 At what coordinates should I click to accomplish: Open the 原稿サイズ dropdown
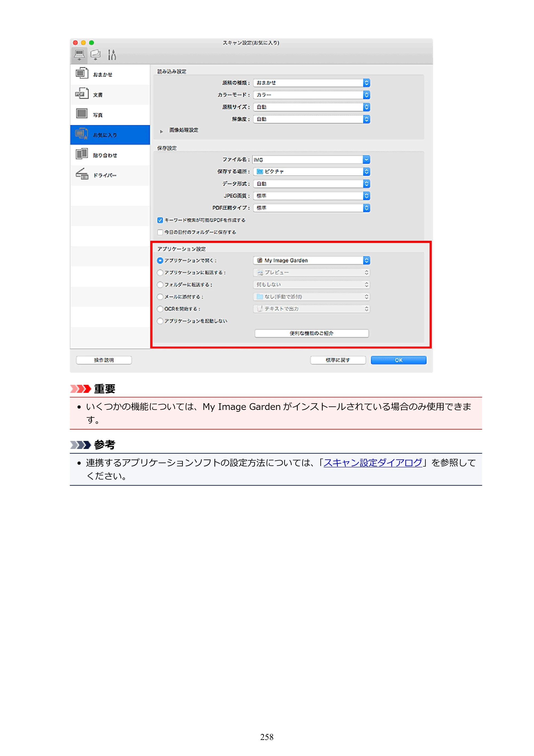click(x=311, y=107)
